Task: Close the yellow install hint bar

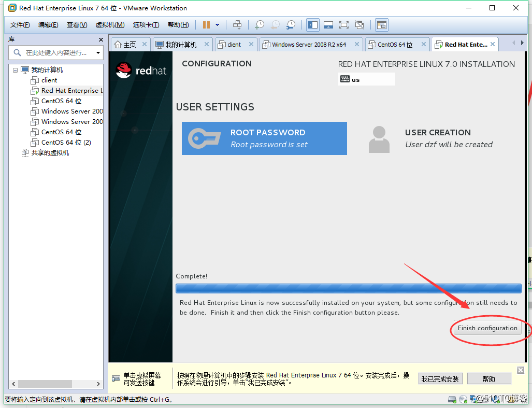Action: pyautogui.click(x=521, y=370)
